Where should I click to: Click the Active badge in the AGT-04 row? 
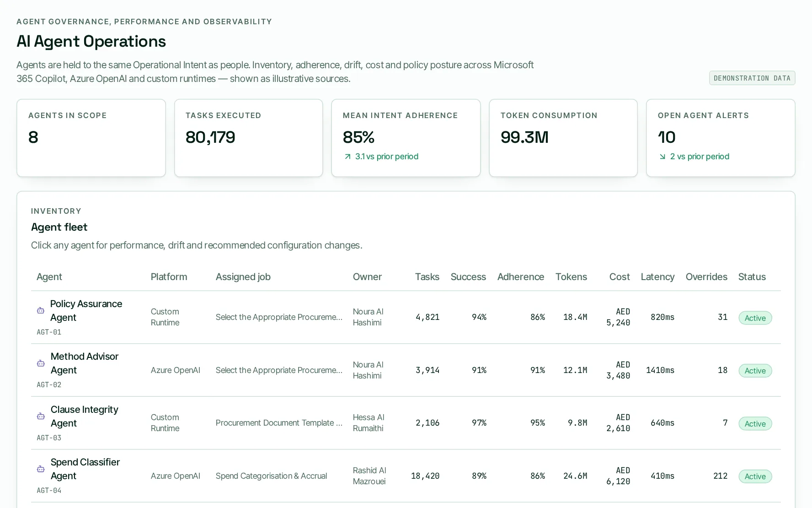tap(755, 476)
